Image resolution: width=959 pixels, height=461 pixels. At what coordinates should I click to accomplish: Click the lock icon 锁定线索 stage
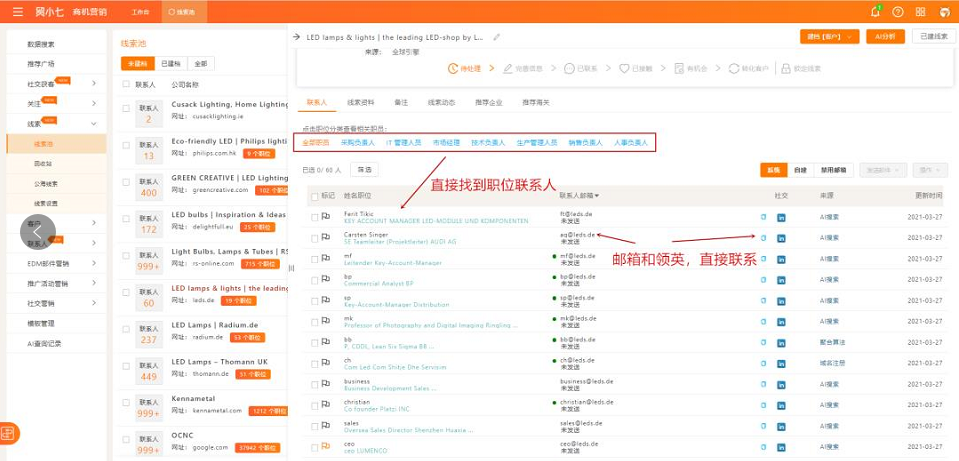click(786, 68)
